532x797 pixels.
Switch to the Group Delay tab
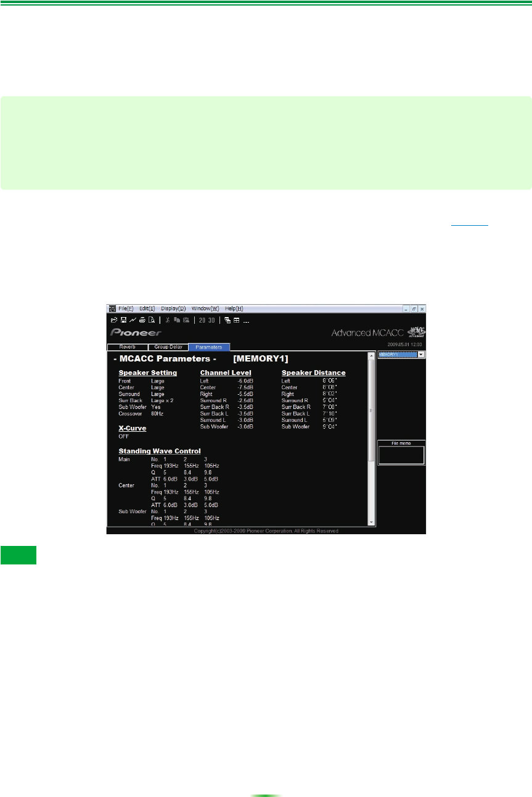(168, 347)
